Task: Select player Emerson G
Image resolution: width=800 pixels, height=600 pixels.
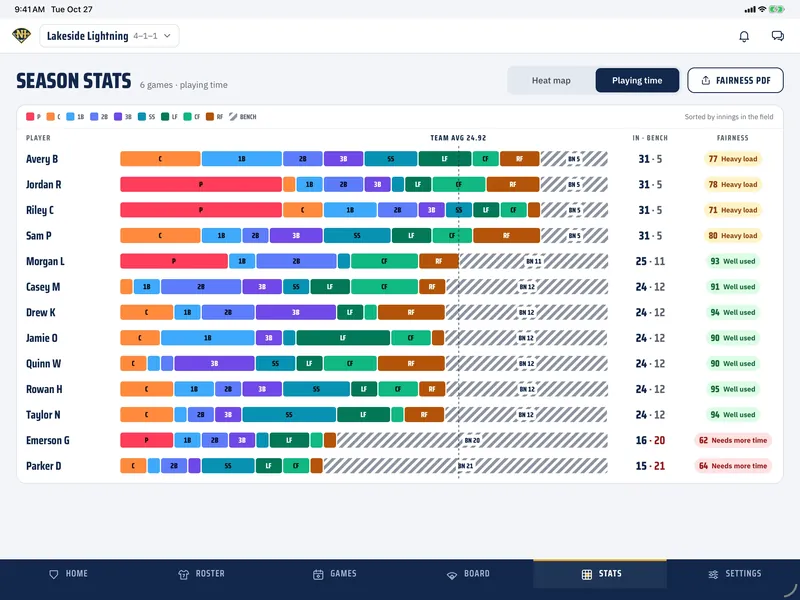Action: pos(47,440)
